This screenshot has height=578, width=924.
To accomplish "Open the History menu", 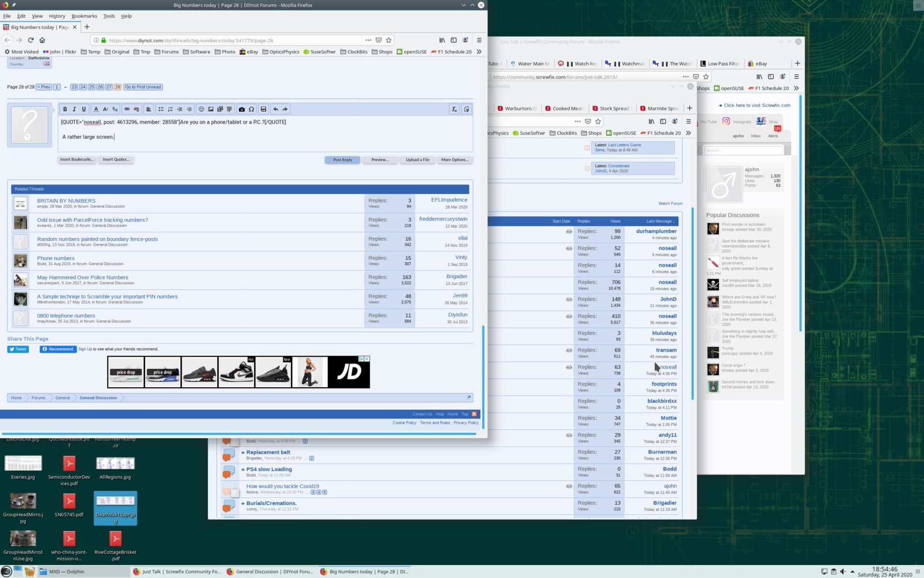I will (57, 16).
